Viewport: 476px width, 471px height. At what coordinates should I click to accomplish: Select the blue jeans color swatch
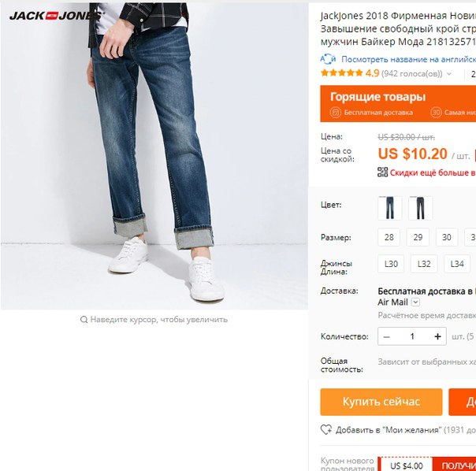(390, 208)
